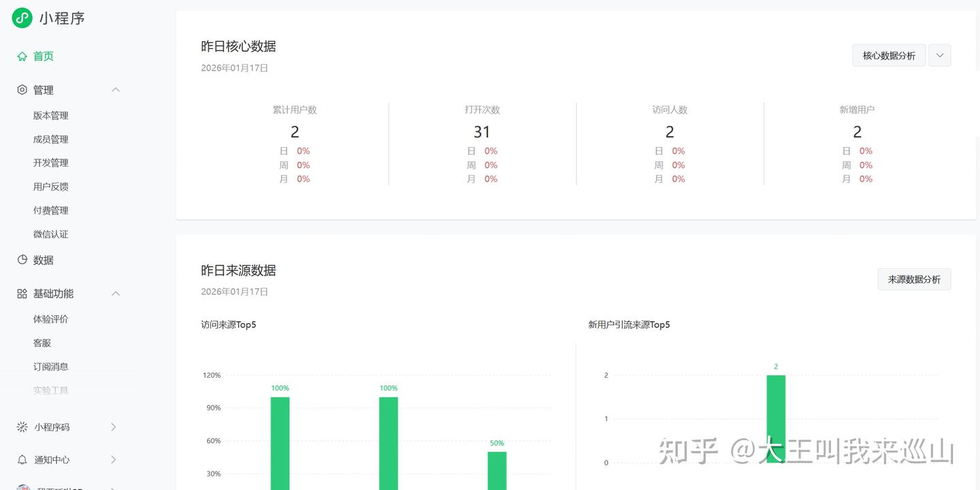Image resolution: width=980 pixels, height=490 pixels.
Task: Click the 新增用户 label
Action: 857,110
